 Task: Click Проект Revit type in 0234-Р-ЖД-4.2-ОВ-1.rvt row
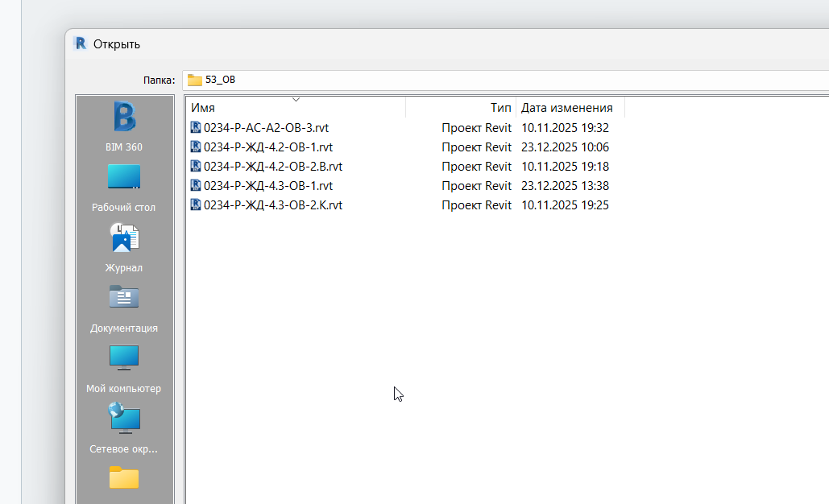476,147
